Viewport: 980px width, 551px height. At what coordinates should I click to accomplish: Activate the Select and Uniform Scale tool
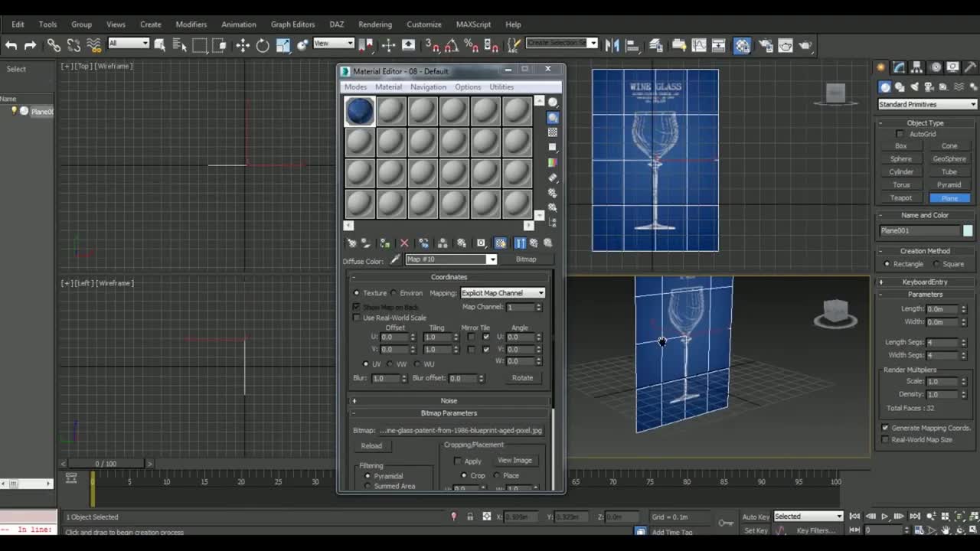point(283,45)
